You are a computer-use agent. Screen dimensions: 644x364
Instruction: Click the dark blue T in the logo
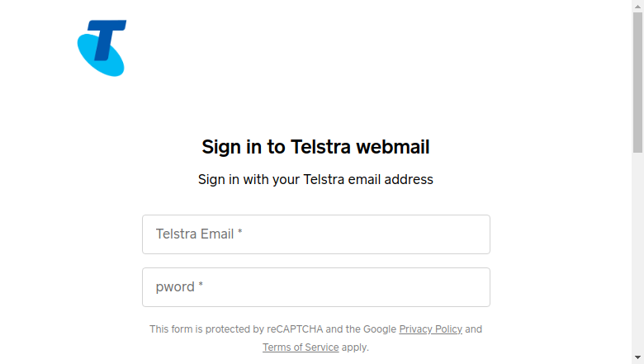click(107, 40)
